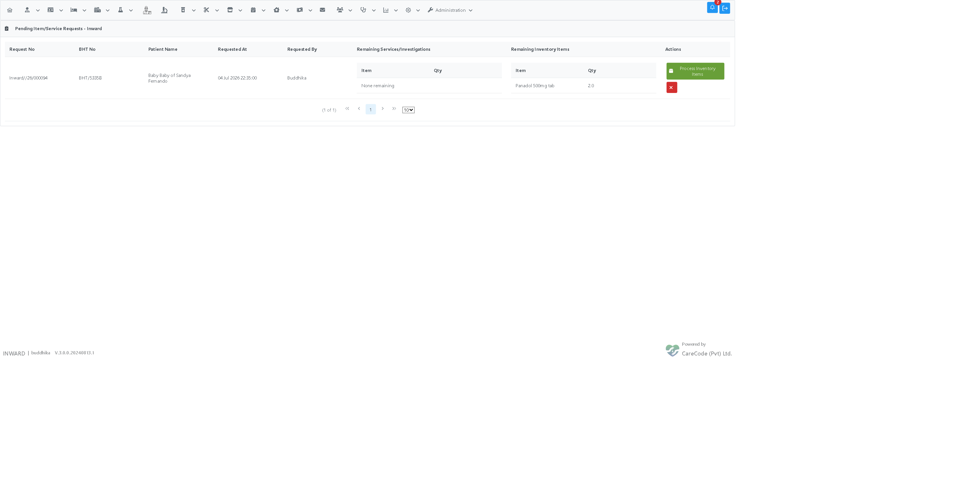This screenshot has height=482, width=980.
Task: Go to the home page icon
Action: (x=10, y=10)
